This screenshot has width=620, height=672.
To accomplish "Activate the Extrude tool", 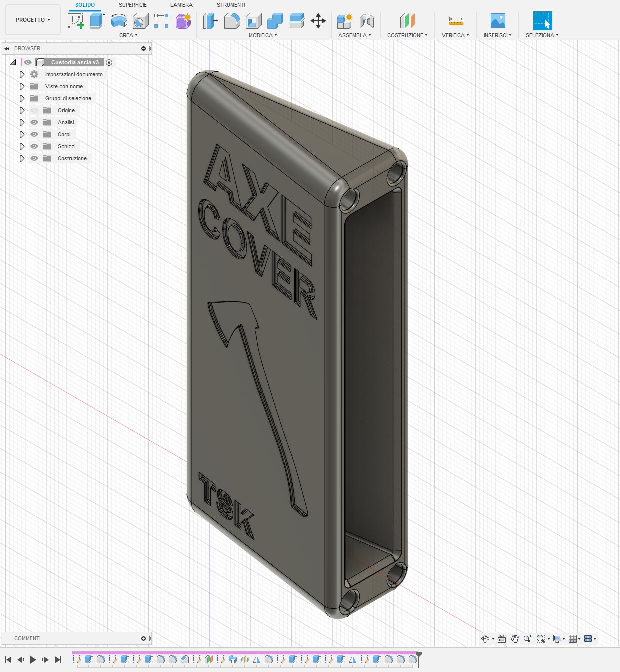I will [x=97, y=21].
